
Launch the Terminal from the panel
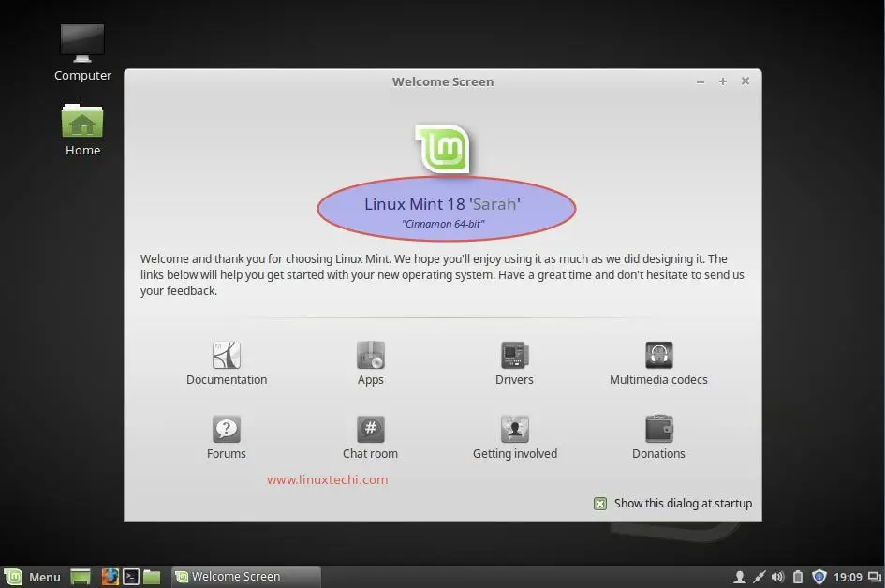[x=131, y=577]
